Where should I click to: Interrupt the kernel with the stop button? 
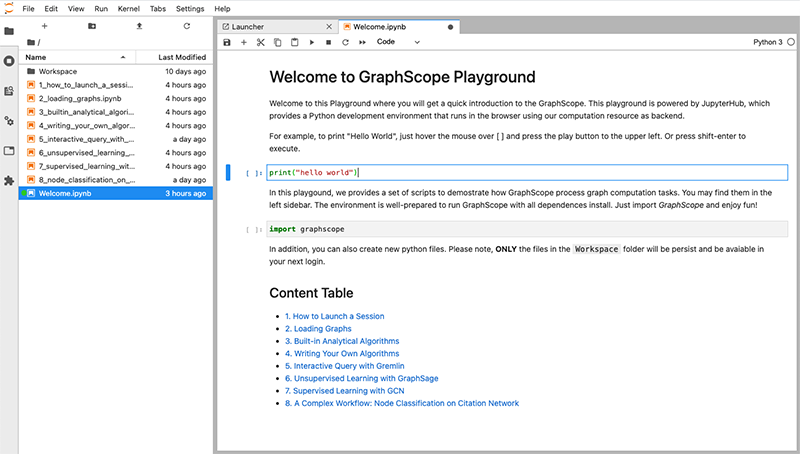tap(329, 43)
